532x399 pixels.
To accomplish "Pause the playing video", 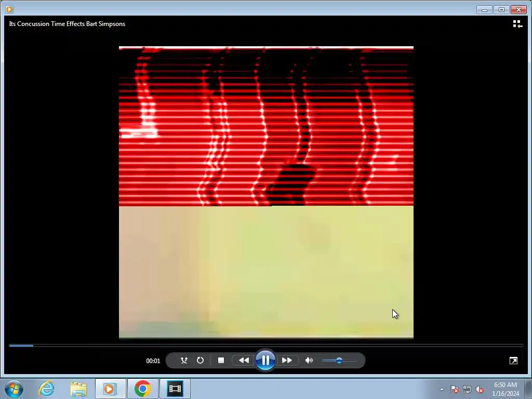I will point(265,360).
